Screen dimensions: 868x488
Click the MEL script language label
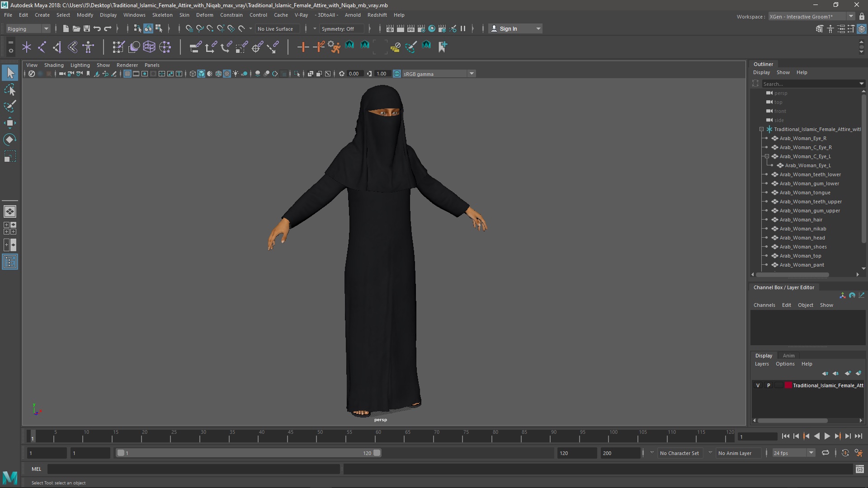point(36,469)
